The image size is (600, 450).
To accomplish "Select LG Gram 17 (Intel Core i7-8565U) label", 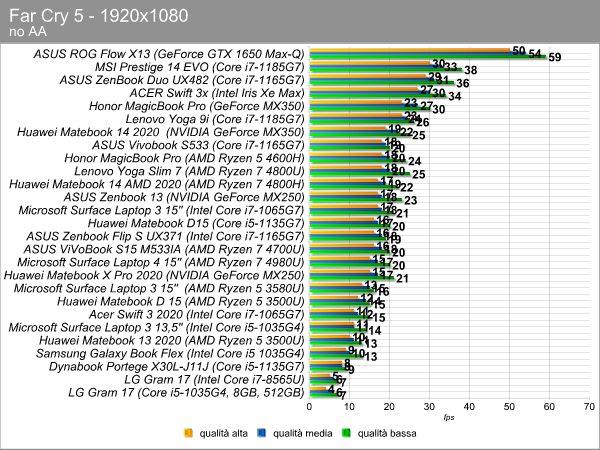I will (x=214, y=379).
